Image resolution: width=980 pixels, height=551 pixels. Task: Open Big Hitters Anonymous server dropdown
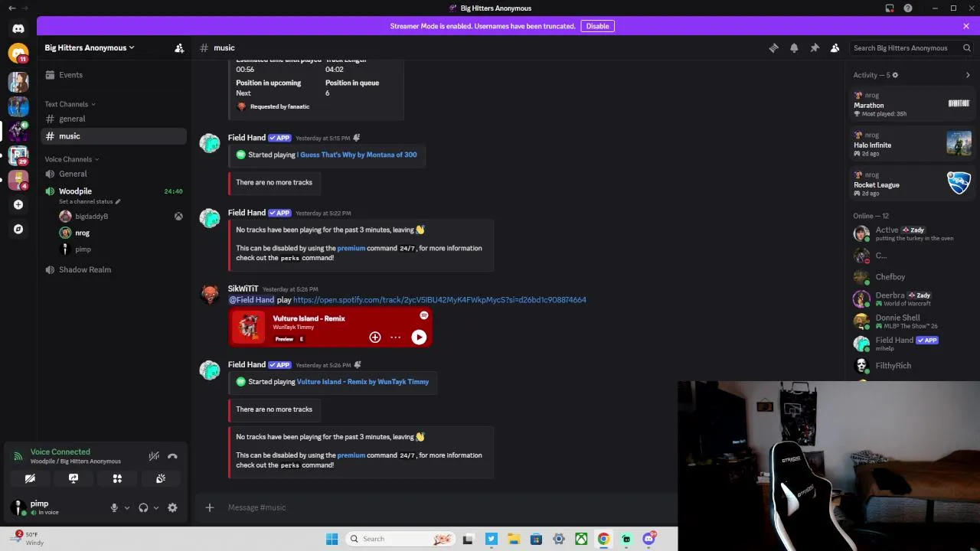pos(90,47)
